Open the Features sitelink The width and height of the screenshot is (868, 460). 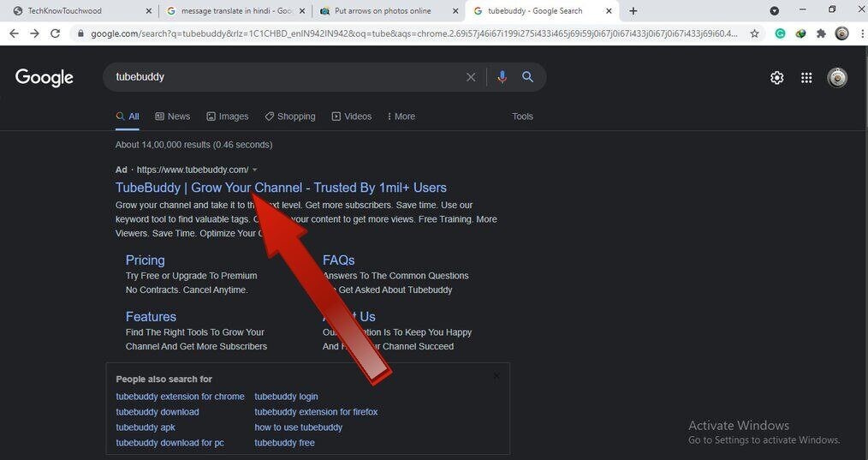tap(151, 316)
